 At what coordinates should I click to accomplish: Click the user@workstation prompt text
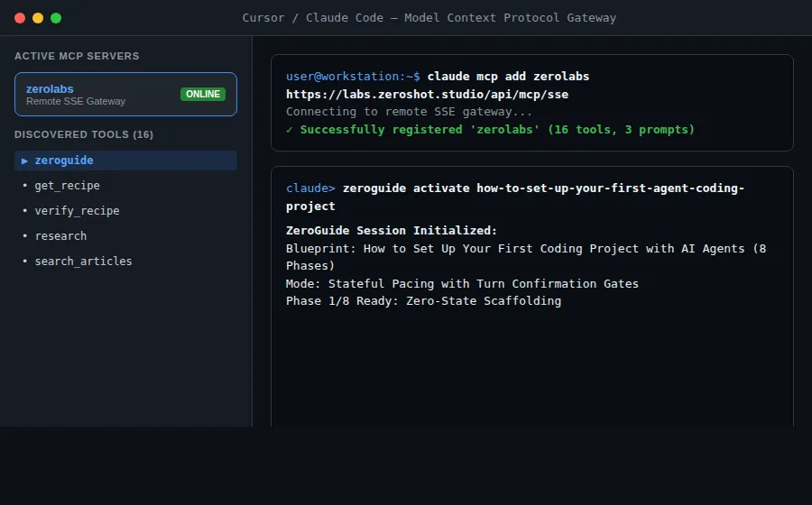[353, 77]
